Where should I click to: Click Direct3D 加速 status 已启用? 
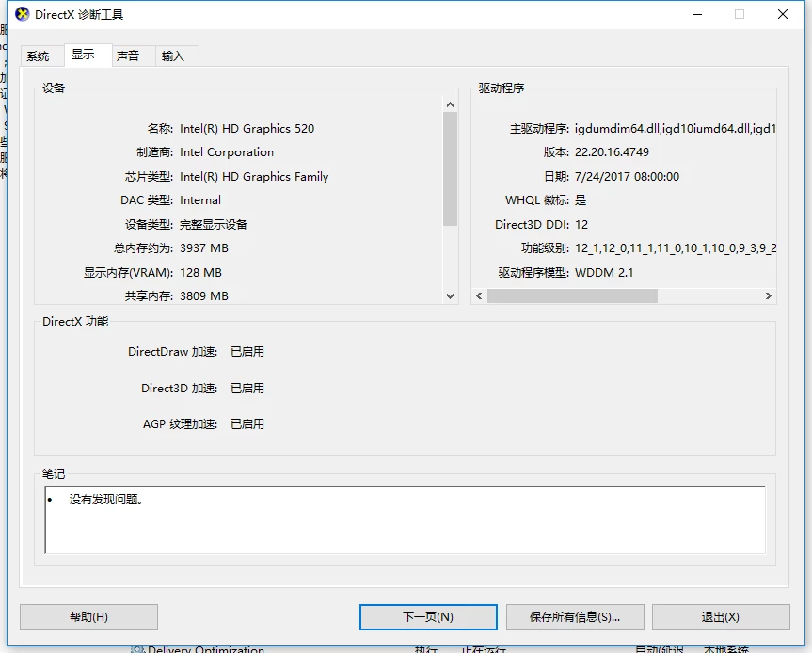click(x=247, y=388)
